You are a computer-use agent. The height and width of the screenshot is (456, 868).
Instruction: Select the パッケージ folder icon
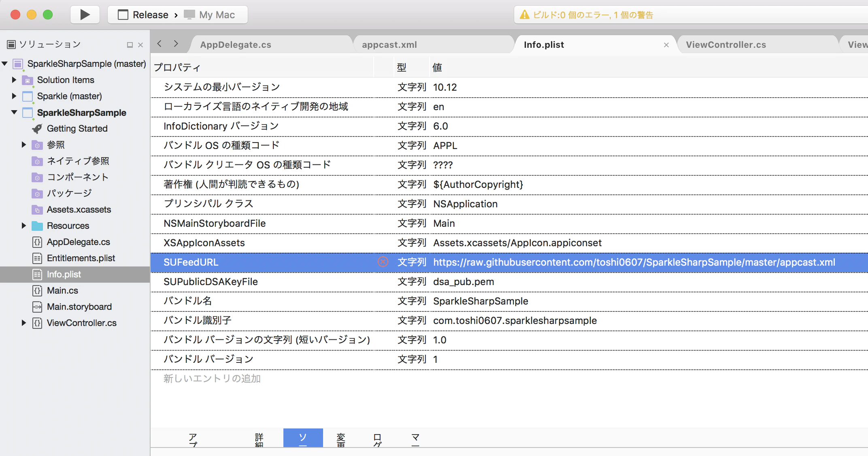point(37,194)
